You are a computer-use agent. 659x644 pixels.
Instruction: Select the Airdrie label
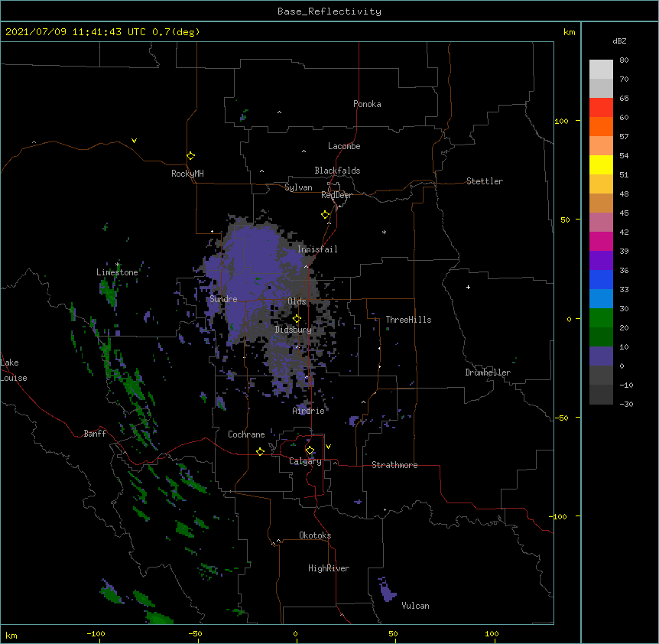[x=309, y=411]
